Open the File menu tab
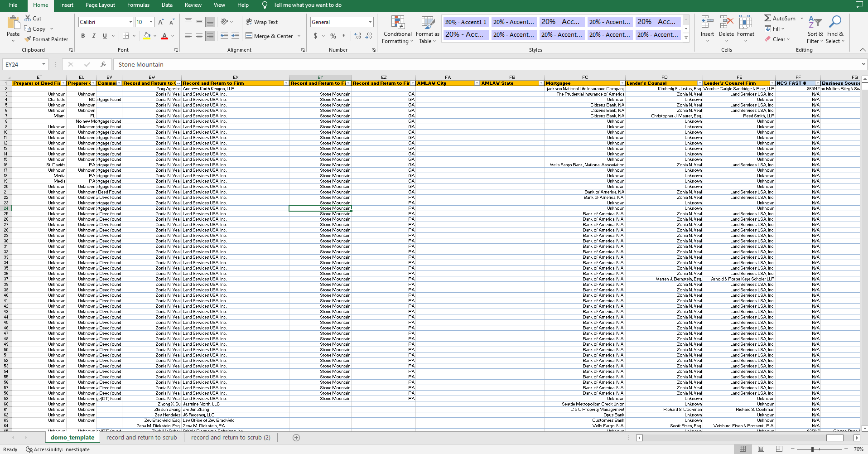Viewport: 868px width, 454px height. click(x=13, y=5)
